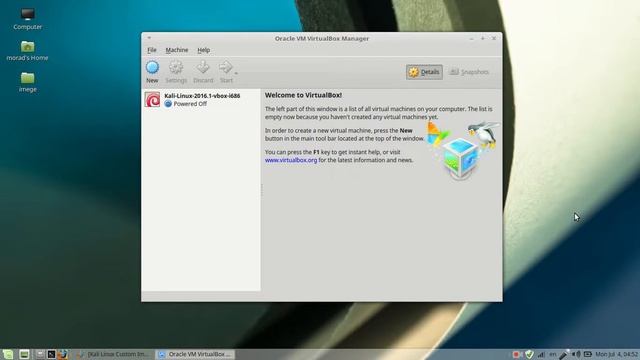Close the VirtualBox Manager window
The image size is (640, 360).
click(x=494, y=38)
